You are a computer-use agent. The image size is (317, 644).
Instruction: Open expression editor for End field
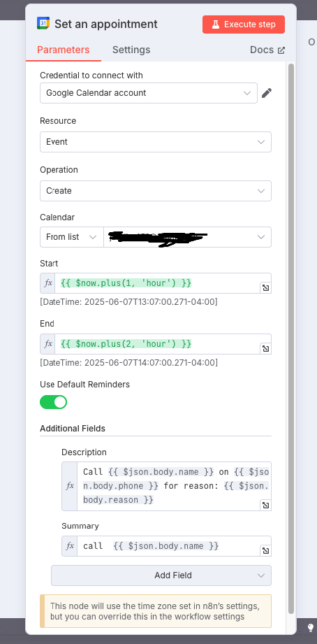click(x=266, y=348)
